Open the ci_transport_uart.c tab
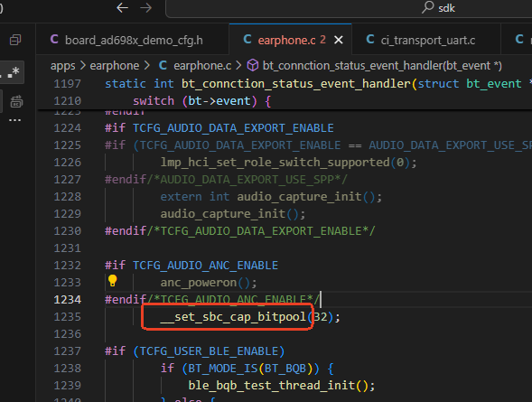 (x=426, y=40)
